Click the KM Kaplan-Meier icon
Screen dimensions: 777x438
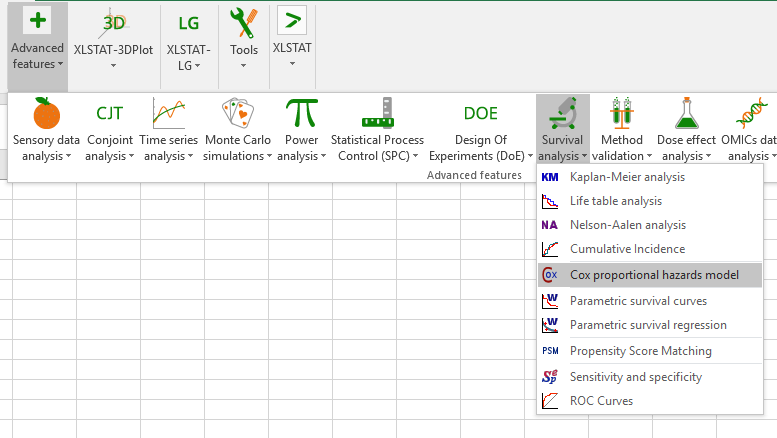pos(550,177)
